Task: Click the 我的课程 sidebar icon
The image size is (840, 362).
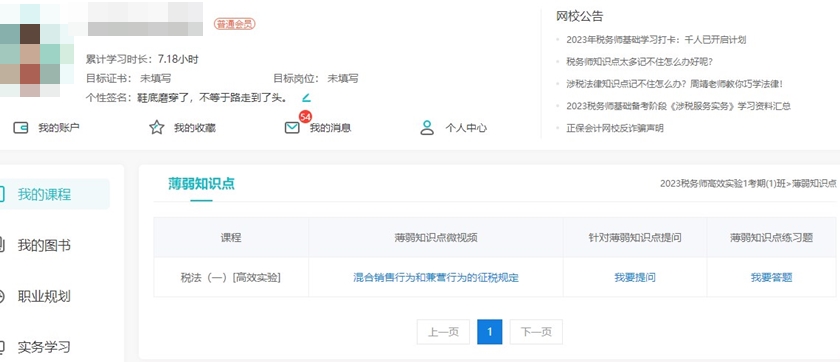Action: [2, 194]
